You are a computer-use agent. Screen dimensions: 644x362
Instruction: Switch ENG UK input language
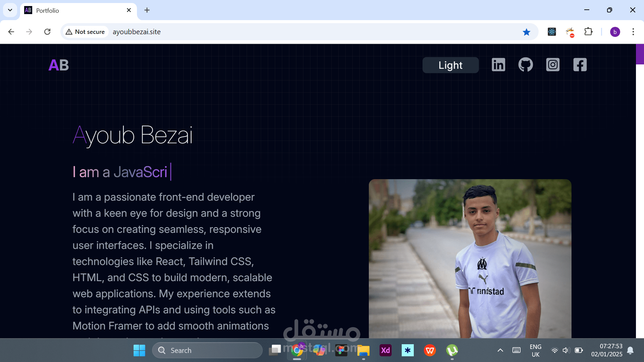click(x=536, y=350)
